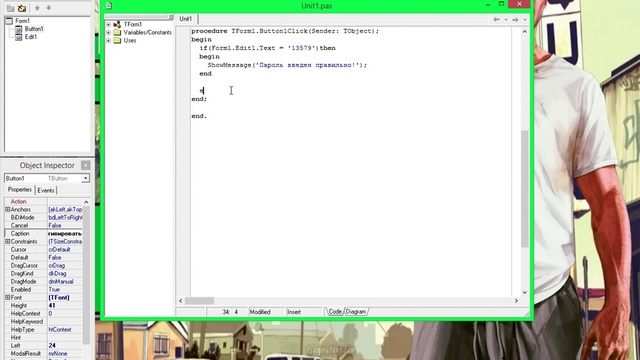The height and width of the screenshot is (360, 640).
Task: Click the Form1 form icon in the tree
Action: click(x=9, y=21)
